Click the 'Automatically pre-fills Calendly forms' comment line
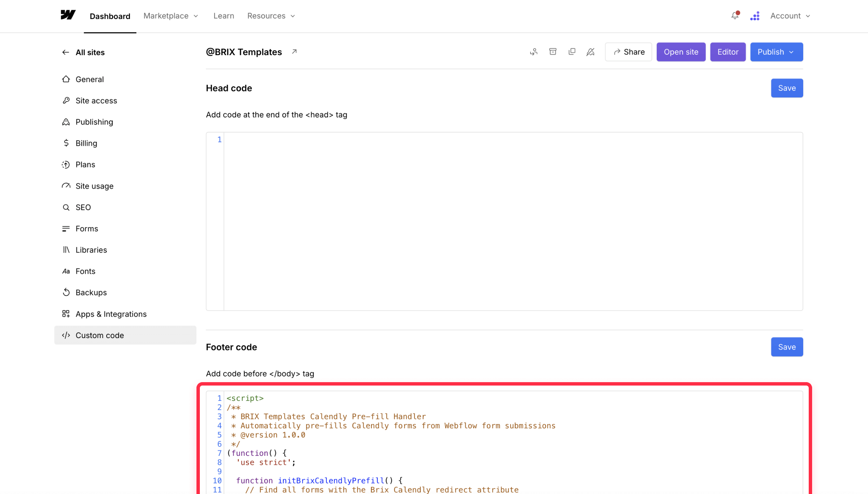This screenshot has height=494, width=868. tap(393, 426)
